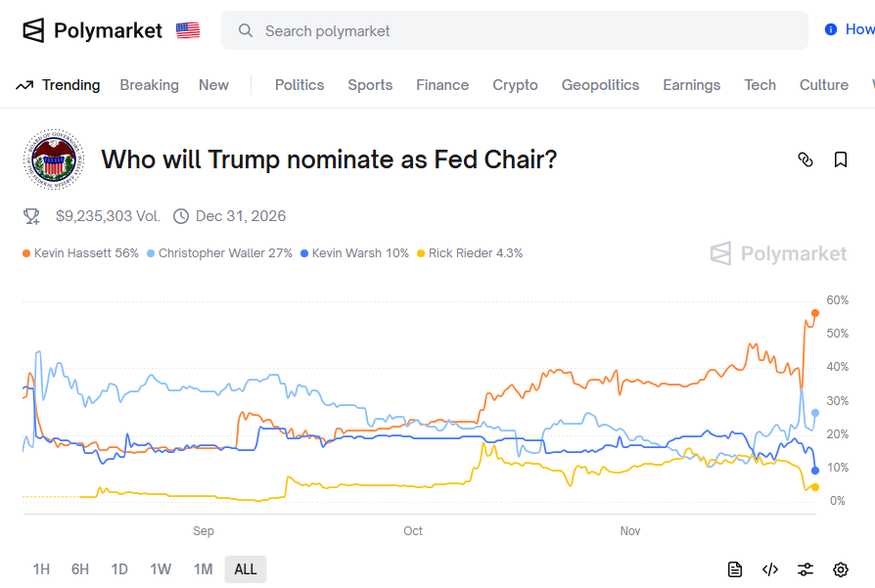Image resolution: width=875 pixels, height=588 pixels.
Task: Copy the market link icon
Action: pyautogui.click(x=806, y=158)
